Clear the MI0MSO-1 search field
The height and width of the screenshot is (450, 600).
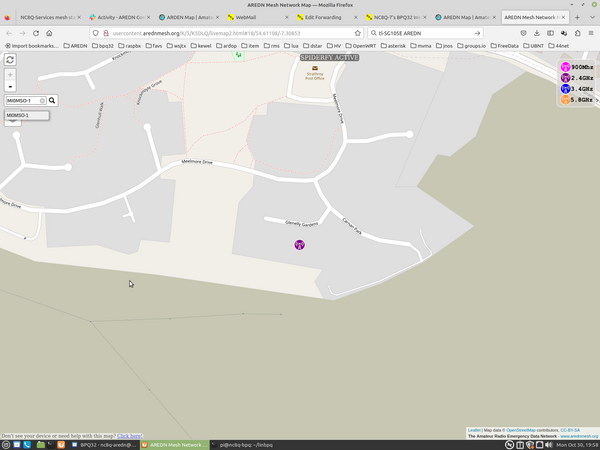click(42, 101)
